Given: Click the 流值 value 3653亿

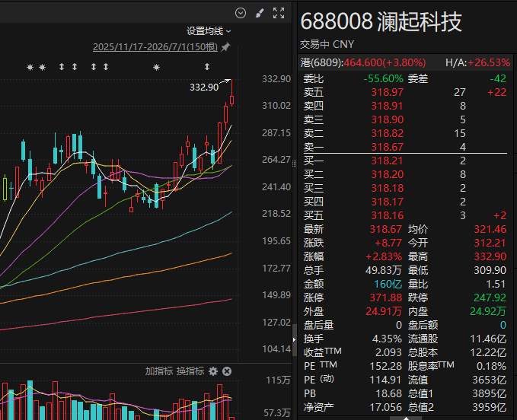Looking at the screenshot, I should pyautogui.click(x=489, y=380).
